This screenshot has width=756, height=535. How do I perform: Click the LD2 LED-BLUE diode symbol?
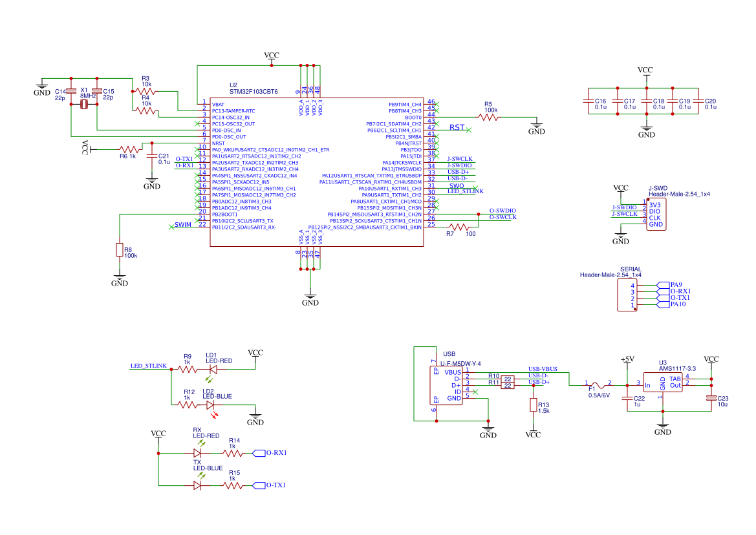tap(211, 405)
